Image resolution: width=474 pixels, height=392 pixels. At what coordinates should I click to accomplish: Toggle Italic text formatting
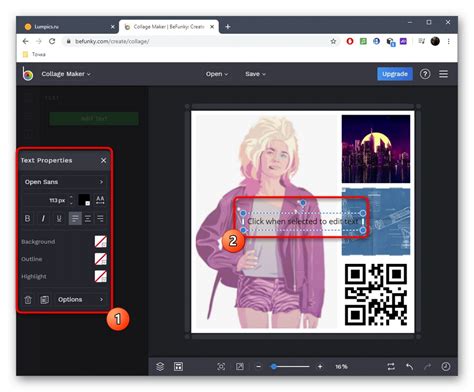[x=43, y=219]
